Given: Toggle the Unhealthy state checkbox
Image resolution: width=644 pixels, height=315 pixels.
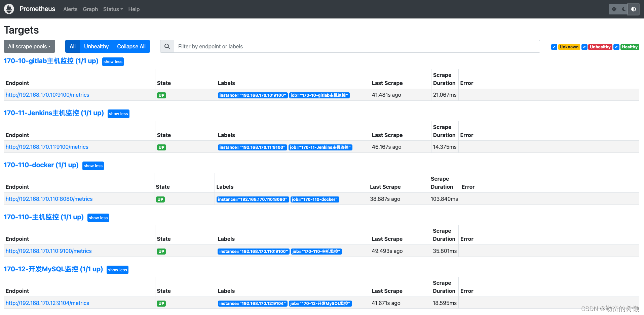Looking at the screenshot, I should click(584, 47).
